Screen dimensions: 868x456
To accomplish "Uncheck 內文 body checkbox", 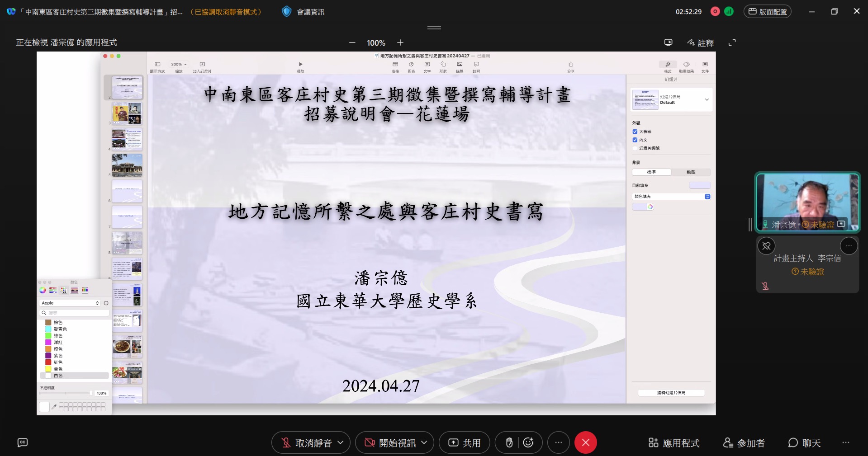I will [635, 140].
